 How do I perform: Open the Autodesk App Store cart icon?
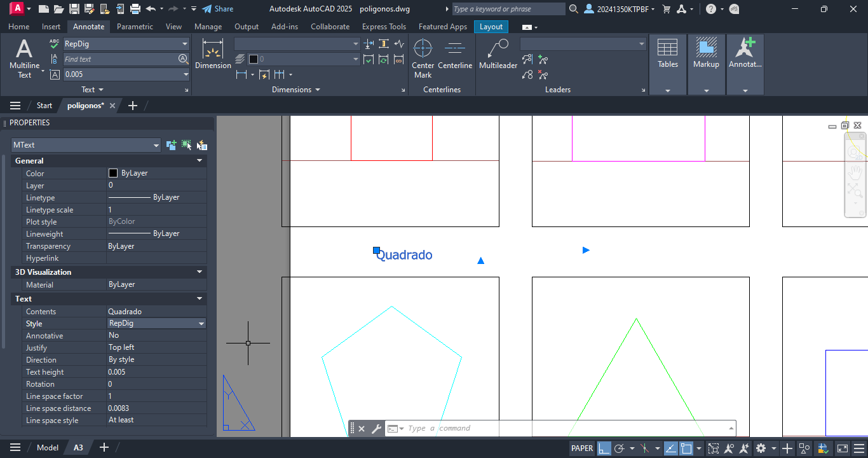click(x=666, y=9)
